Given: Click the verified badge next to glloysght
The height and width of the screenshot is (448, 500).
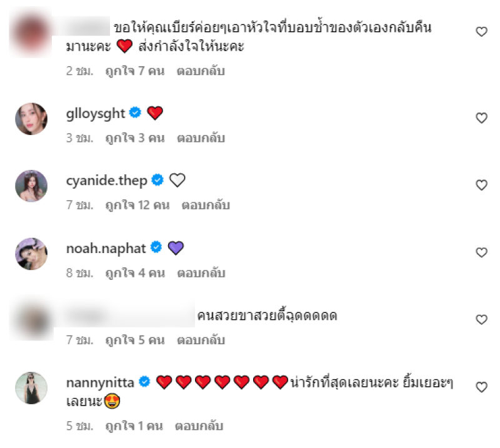Looking at the screenshot, I should click(x=135, y=112).
